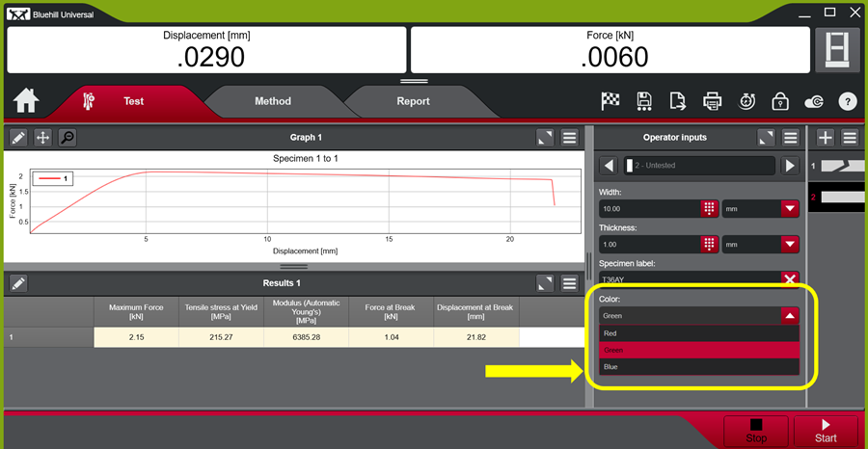Image resolution: width=868 pixels, height=449 pixels.
Task: Click the export file icon
Action: tap(678, 101)
